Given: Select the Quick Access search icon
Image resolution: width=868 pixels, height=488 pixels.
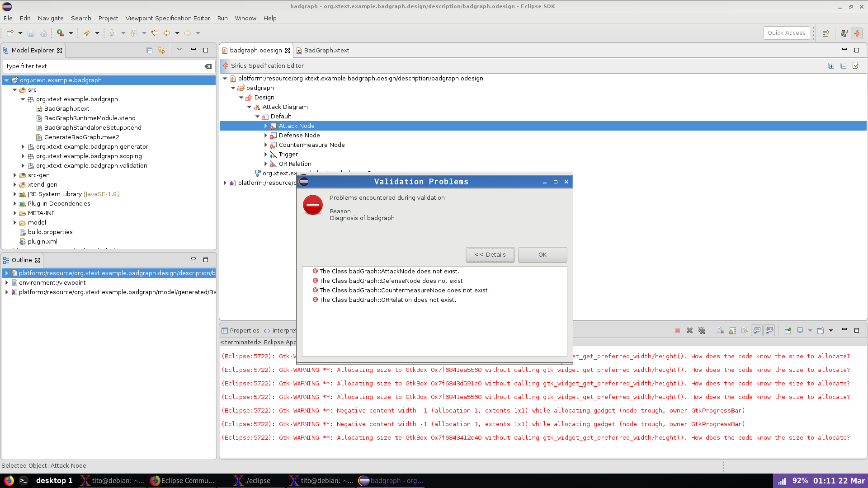Looking at the screenshot, I should [786, 33].
